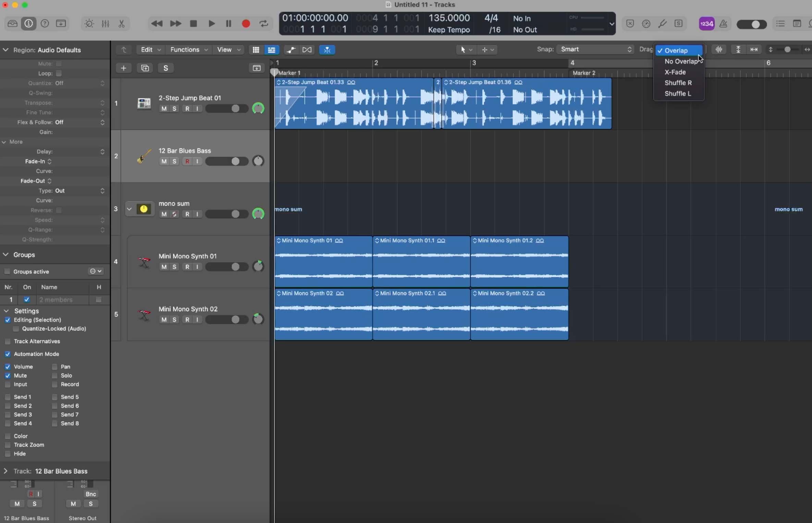Uncheck Automation Mode checkbox

coord(8,354)
